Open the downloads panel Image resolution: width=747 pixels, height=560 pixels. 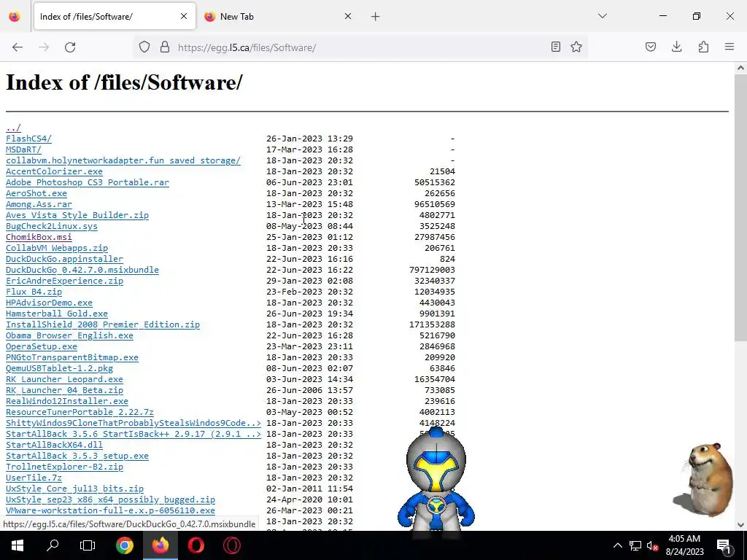pos(676,47)
